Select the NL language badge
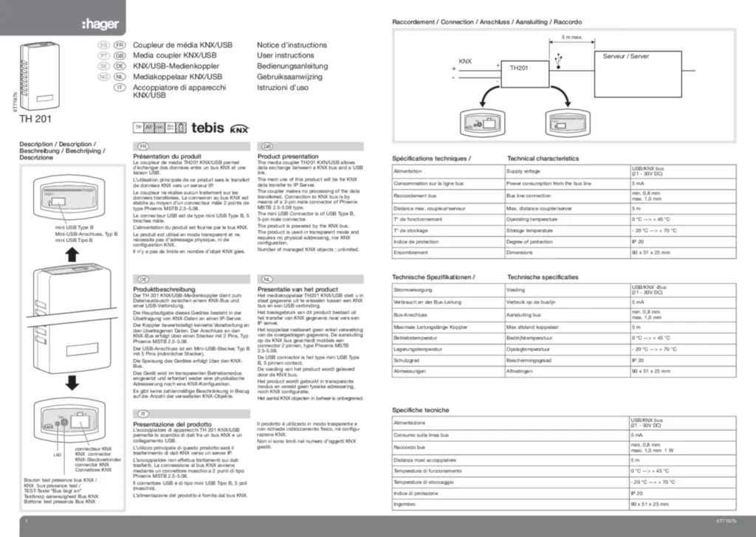This screenshot has height=537, width=756. (x=267, y=280)
